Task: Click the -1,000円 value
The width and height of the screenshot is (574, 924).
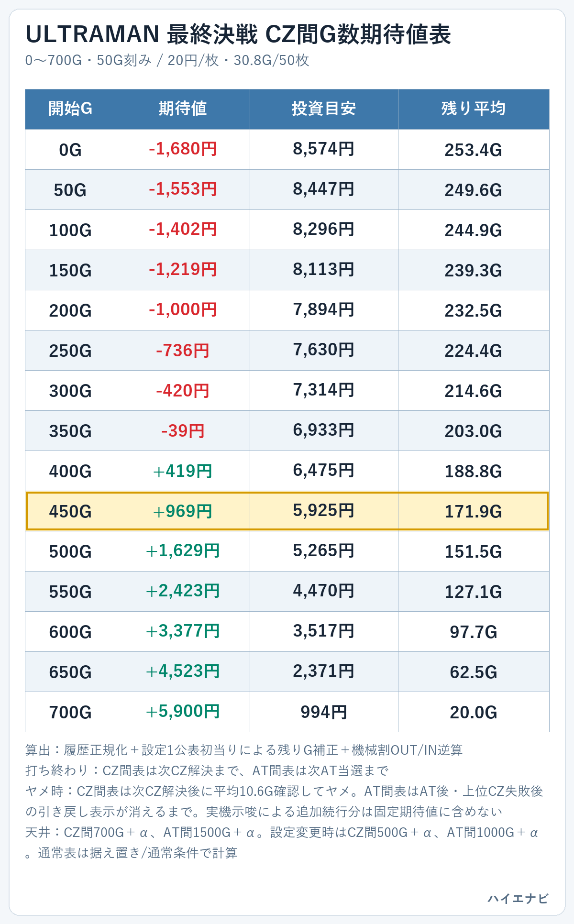Action: tap(183, 310)
